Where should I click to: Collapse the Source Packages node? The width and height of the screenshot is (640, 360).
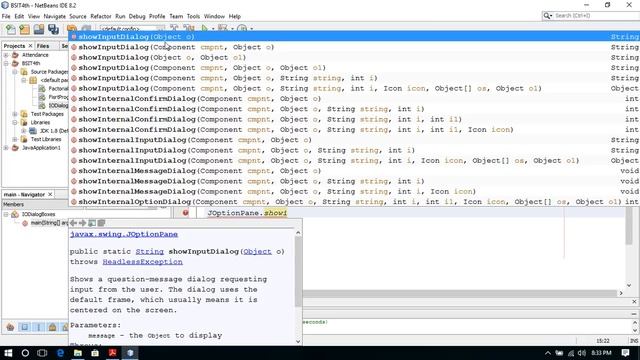point(15,72)
